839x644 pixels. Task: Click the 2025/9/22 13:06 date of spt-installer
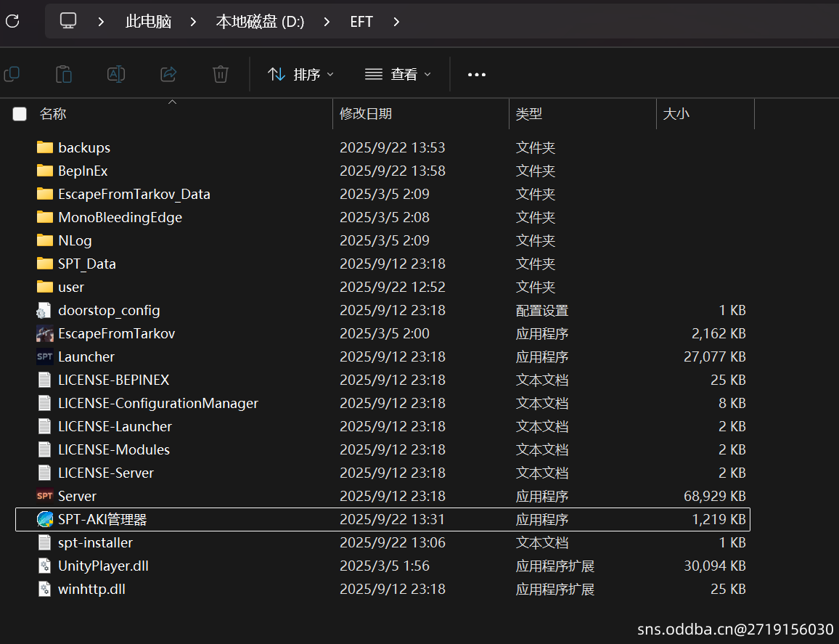pyautogui.click(x=392, y=542)
